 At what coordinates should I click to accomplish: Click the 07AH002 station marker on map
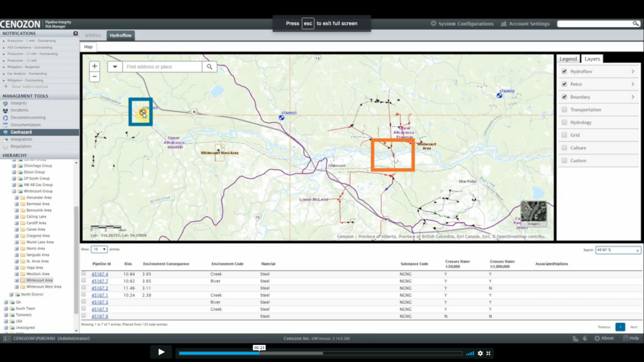(499, 96)
